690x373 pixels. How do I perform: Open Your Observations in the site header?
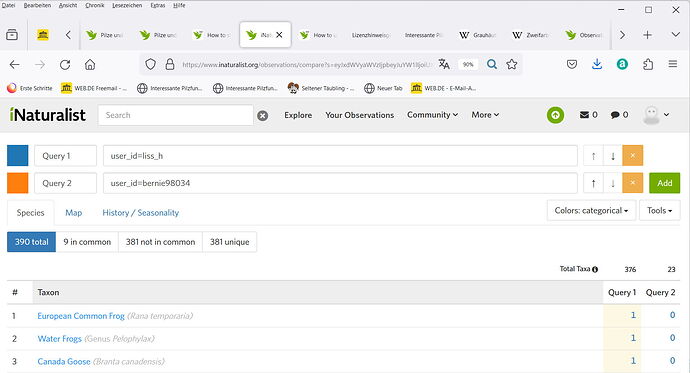[360, 115]
